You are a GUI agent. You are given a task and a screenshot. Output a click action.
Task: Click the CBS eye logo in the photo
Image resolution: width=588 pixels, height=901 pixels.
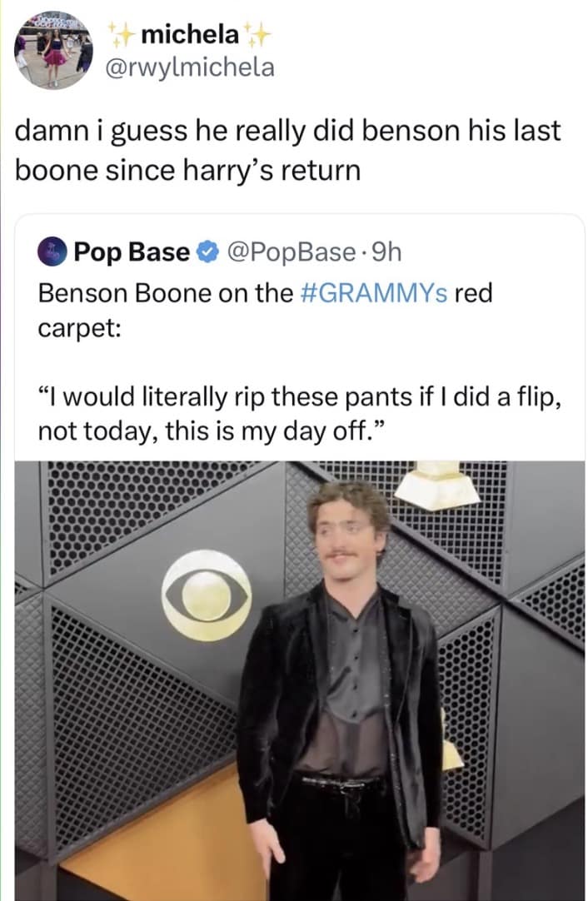coord(207,595)
